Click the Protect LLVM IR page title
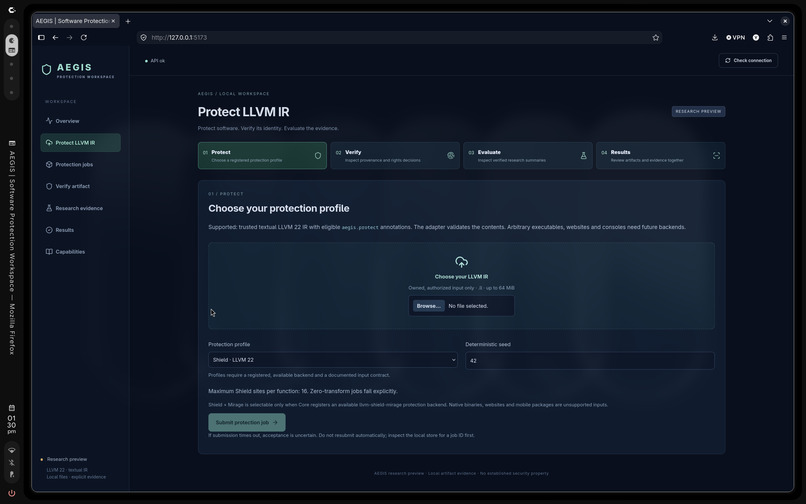The width and height of the screenshot is (806, 504). click(244, 112)
